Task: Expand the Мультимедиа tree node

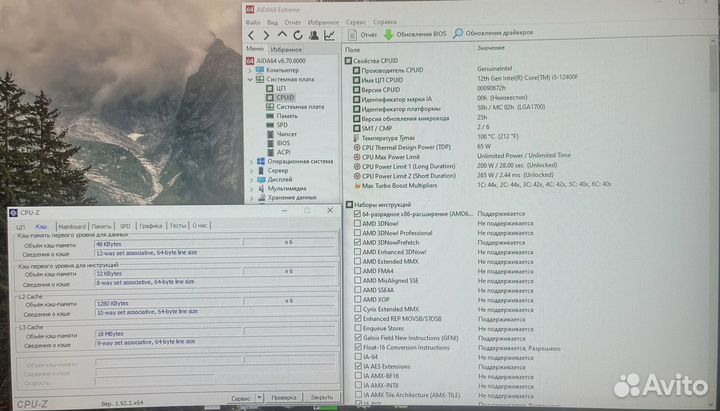Action: [x=251, y=189]
